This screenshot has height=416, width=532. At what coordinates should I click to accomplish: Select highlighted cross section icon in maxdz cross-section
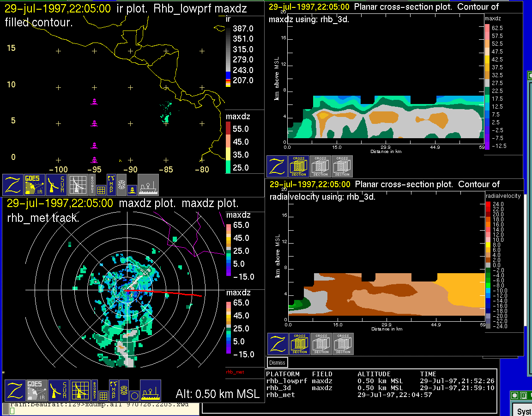pos(299,166)
